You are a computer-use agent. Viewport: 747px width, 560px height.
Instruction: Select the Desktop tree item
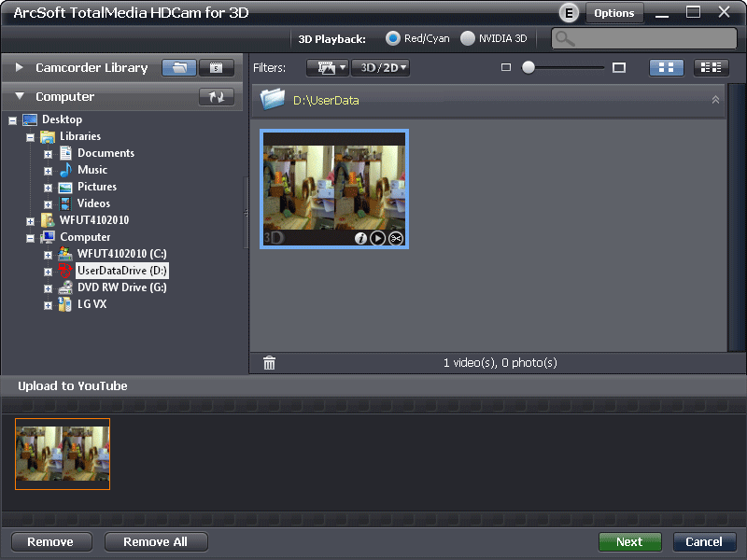point(62,119)
